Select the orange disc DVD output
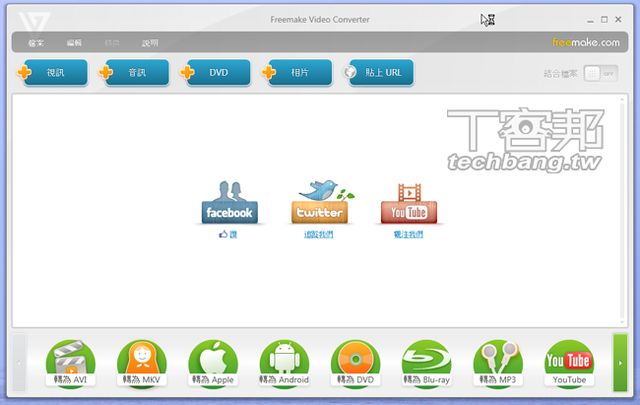Viewport: 640px width, 405px height. [x=355, y=363]
